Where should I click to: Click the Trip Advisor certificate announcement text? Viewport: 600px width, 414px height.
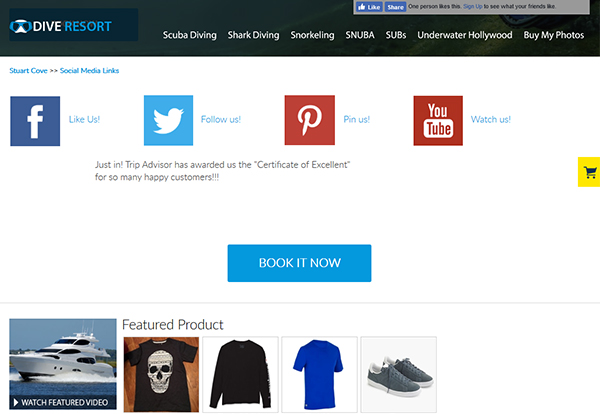222,171
